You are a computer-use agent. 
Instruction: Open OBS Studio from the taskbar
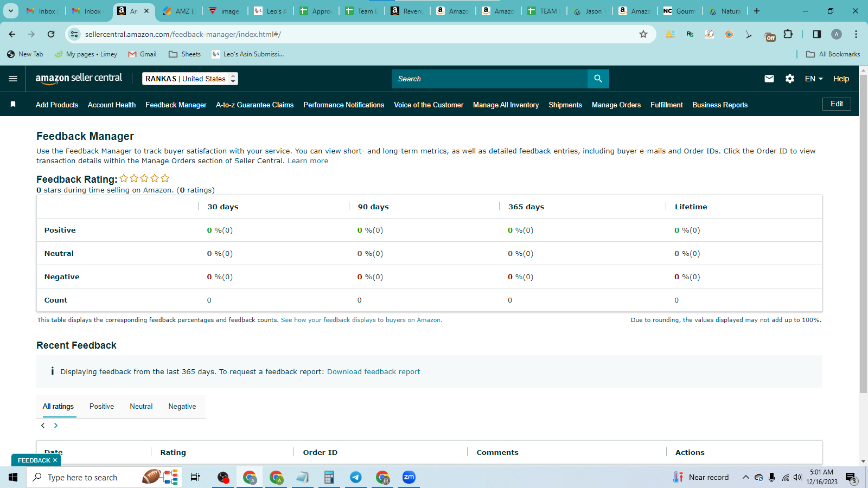pyautogui.click(x=223, y=477)
